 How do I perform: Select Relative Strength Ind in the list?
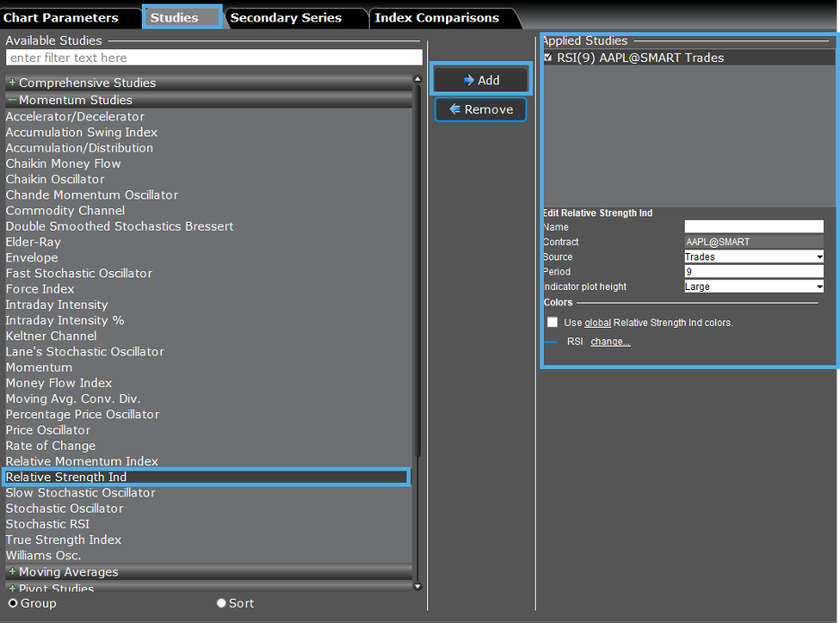pyautogui.click(x=66, y=477)
